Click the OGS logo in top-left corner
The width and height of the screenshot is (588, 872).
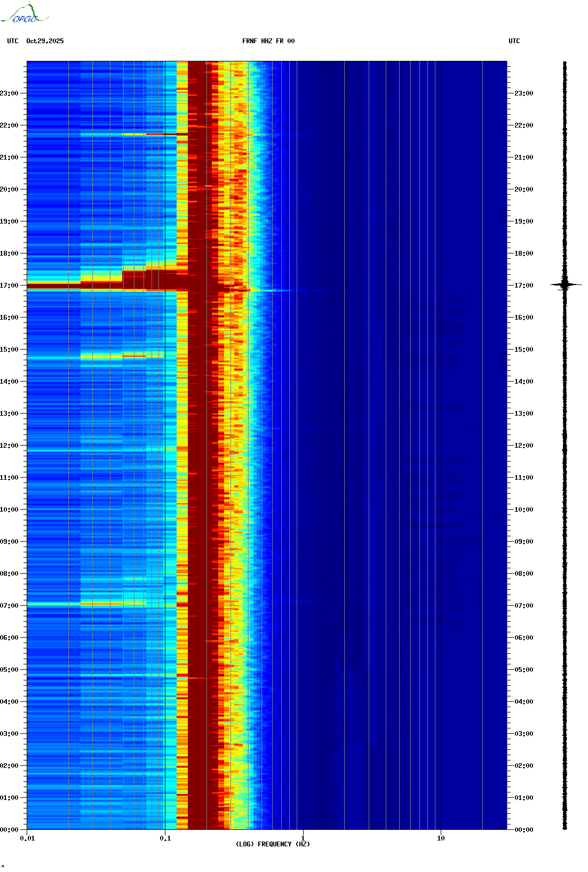[25, 14]
